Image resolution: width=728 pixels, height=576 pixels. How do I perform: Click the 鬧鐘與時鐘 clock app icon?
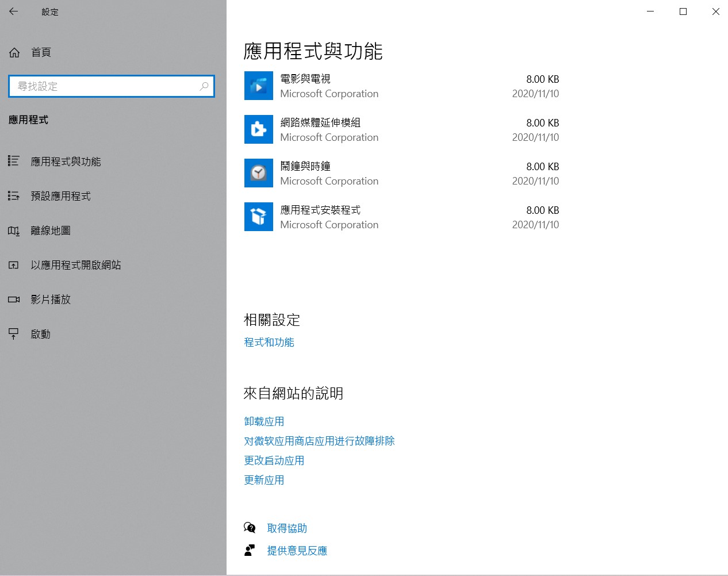[x=258, y=172]
